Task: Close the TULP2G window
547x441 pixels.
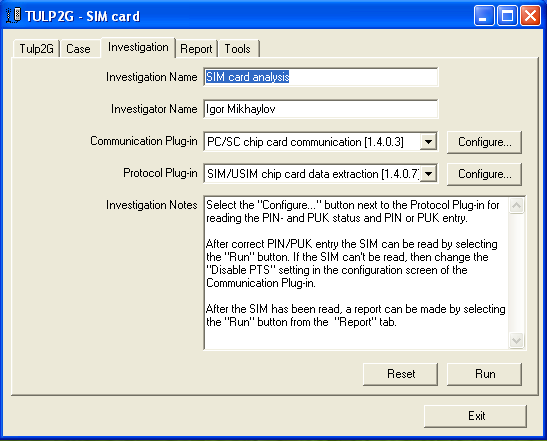Action: point(530,16)
